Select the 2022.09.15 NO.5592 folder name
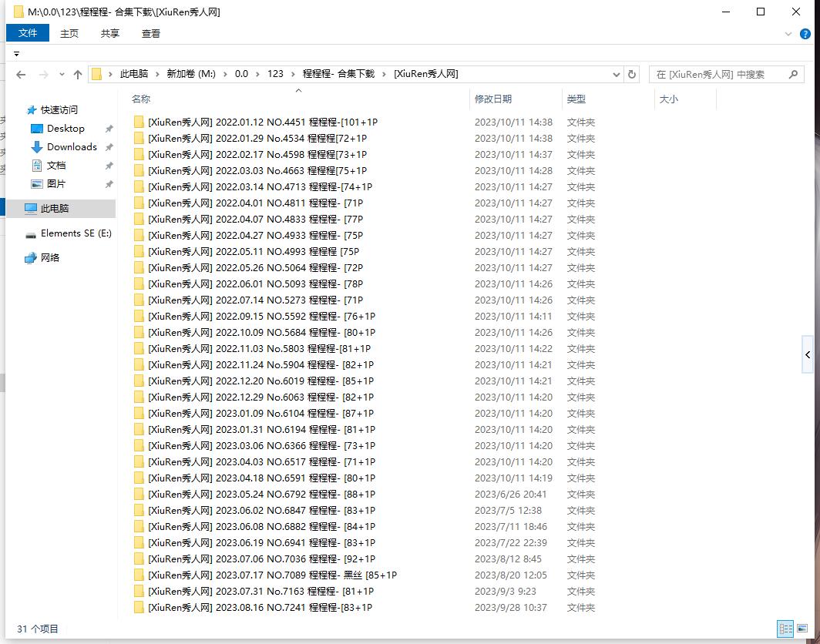 point(261,317)
